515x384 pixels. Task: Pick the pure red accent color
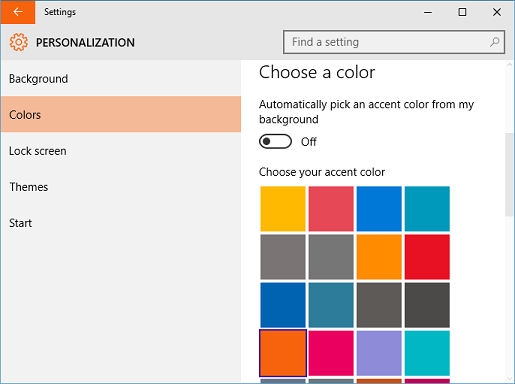(427, 257)
